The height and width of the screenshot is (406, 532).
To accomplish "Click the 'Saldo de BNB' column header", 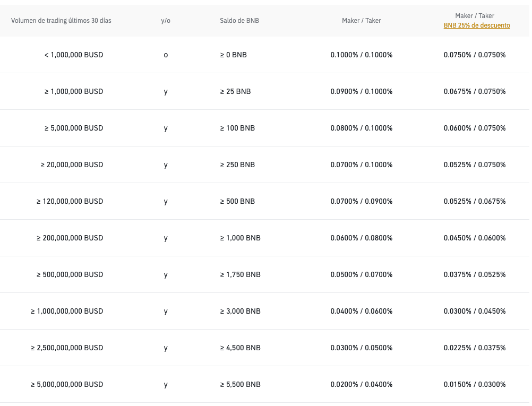I will (x=239, y=21).
